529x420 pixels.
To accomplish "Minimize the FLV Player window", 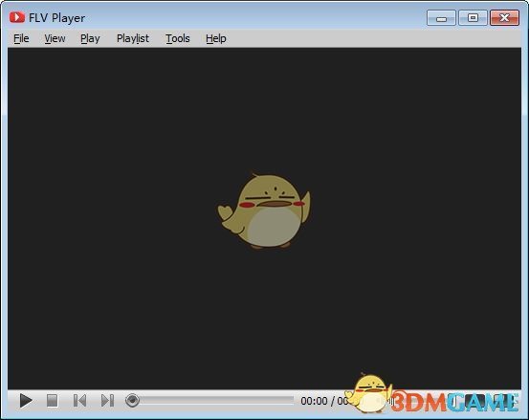I will [x=441, y=17].
